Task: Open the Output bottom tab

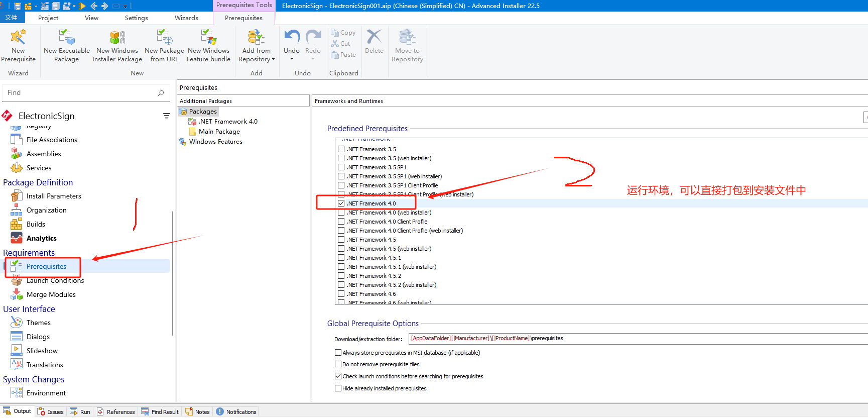Action: [x=18, y=411]
